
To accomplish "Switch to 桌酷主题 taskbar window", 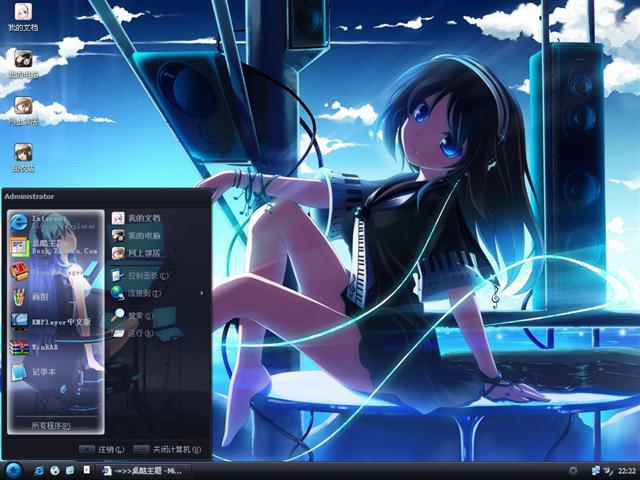I will [144, 471].
